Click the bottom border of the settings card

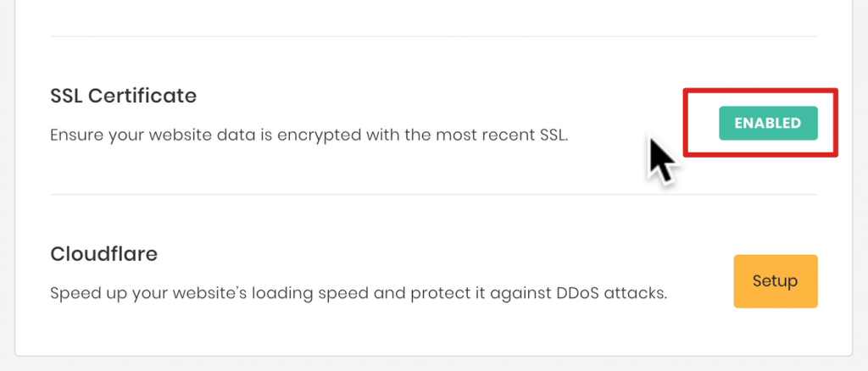434,355
